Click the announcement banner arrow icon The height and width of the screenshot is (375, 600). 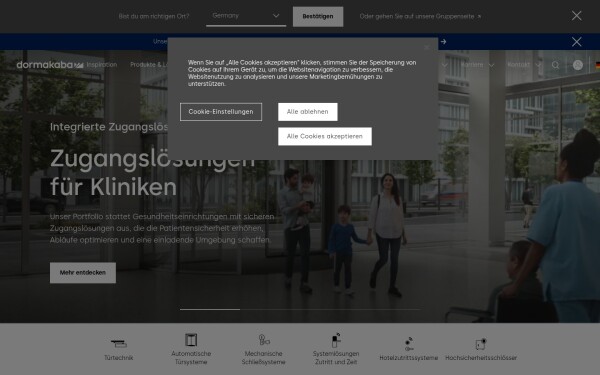443,41
